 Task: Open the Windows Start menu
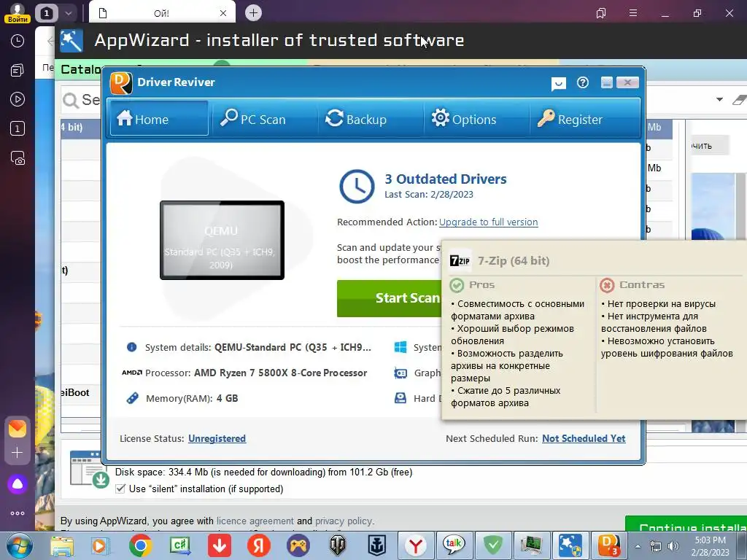pyautogui.click(x=19, y=545)
